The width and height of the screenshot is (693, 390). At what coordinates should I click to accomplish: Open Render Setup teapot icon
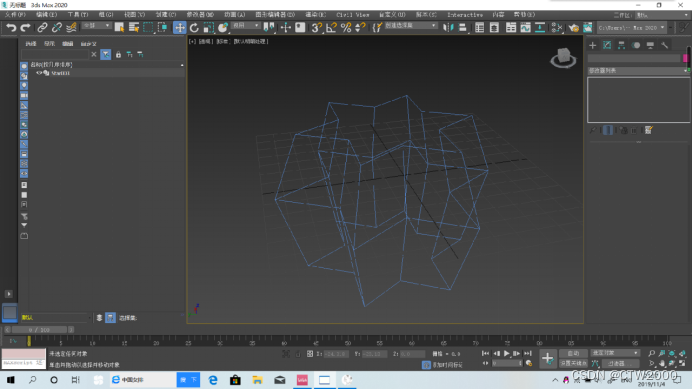click(x=573, y=28)
